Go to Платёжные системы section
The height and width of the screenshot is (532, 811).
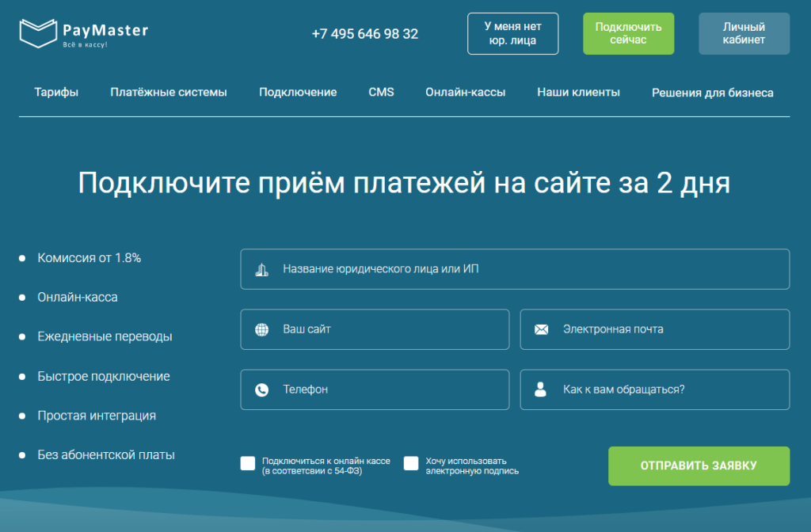(x=169, y=93)
